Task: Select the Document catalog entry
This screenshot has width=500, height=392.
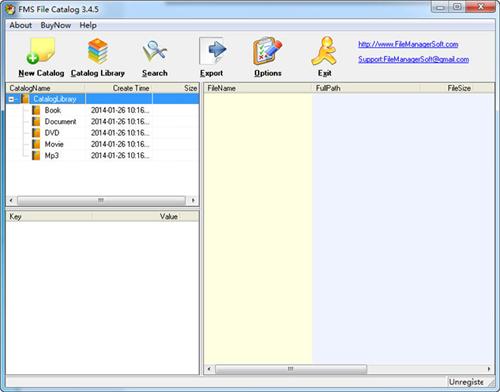Action: point(60,122)
